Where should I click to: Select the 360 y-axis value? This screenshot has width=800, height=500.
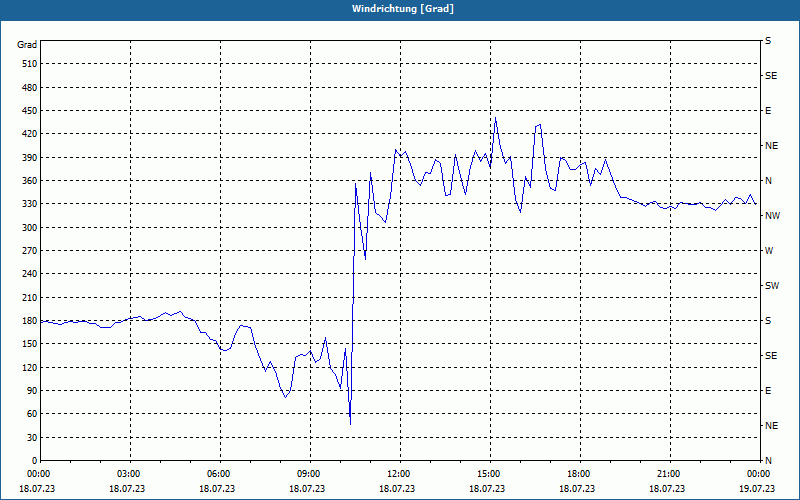click(30, 181)
